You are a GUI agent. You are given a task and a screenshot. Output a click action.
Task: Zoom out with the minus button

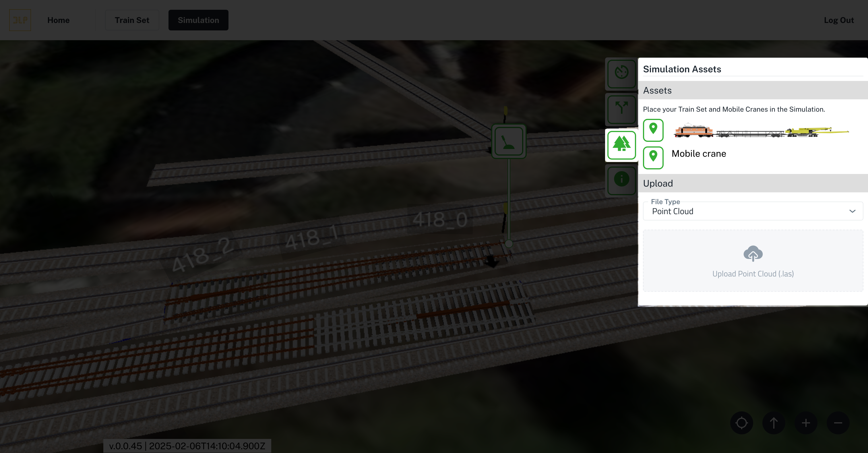coord(838,423)
